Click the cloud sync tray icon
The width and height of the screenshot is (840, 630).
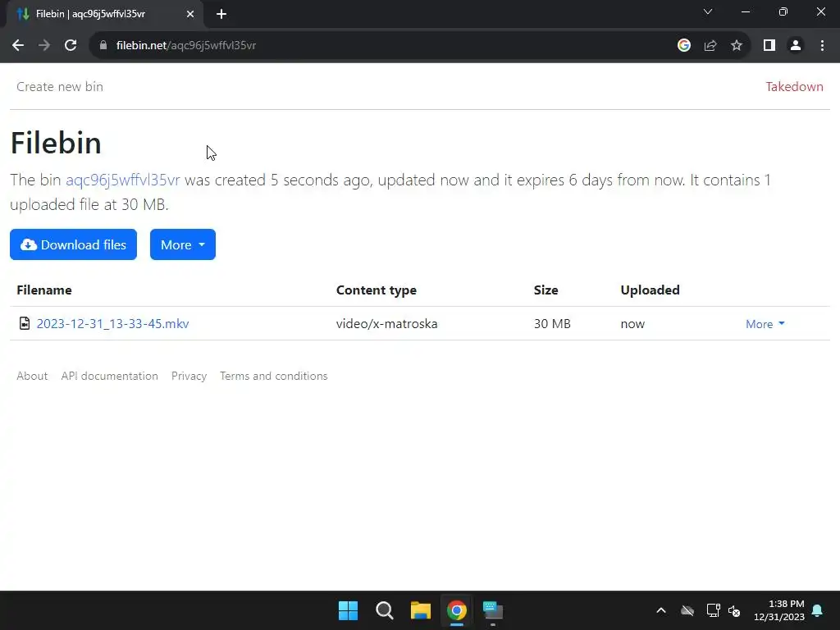687,610
